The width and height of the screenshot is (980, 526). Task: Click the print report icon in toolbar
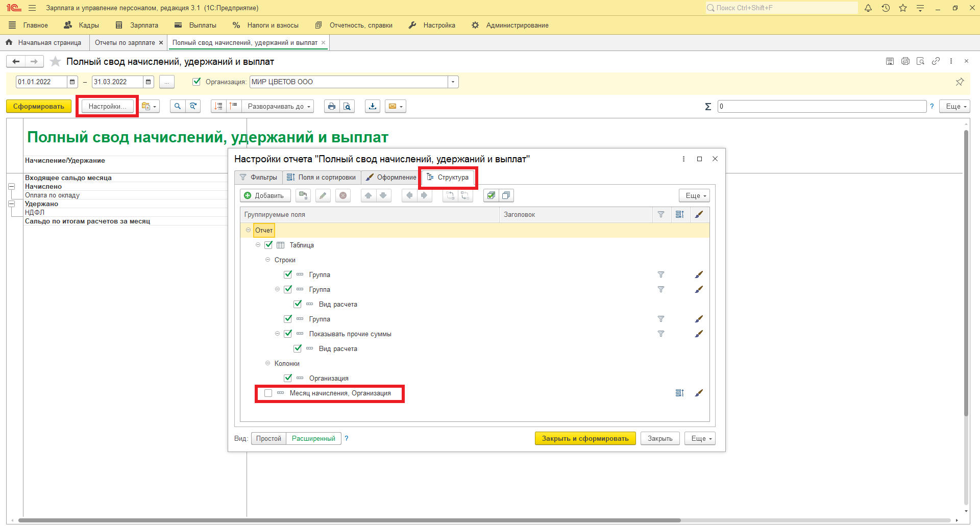pyautogui.click(x=332, y=106)
